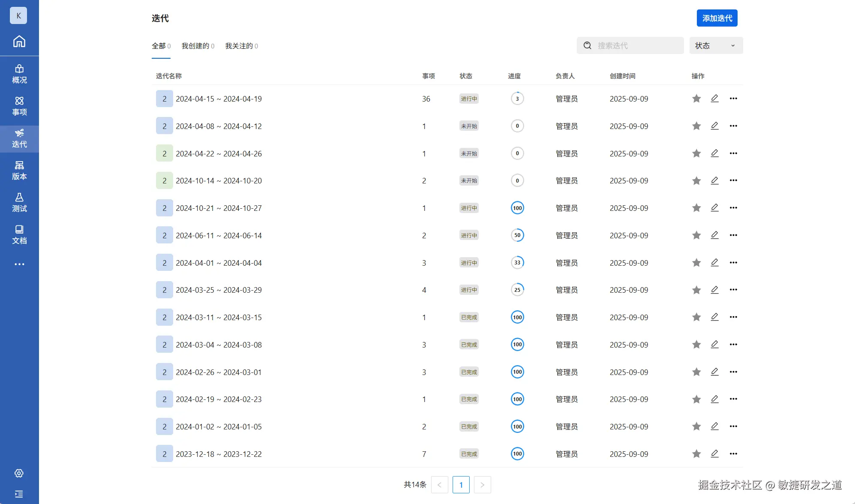Open the 文档 documents section
Screen dimensions: 855x504
coord(19,235)
